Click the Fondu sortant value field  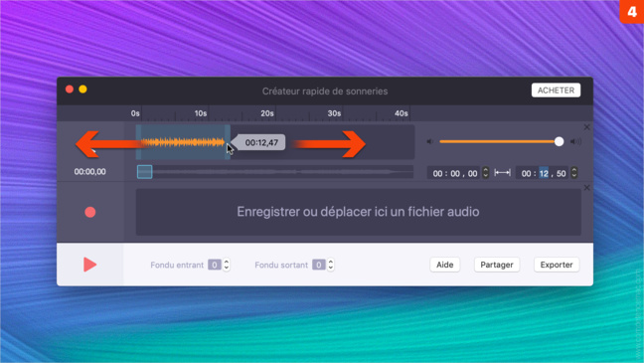coord(319,265)
